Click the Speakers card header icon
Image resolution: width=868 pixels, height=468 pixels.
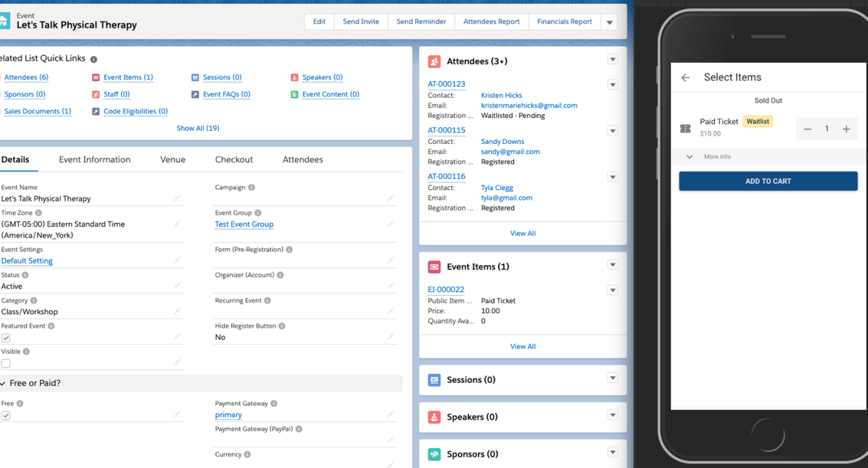click(x=434, y=417)
